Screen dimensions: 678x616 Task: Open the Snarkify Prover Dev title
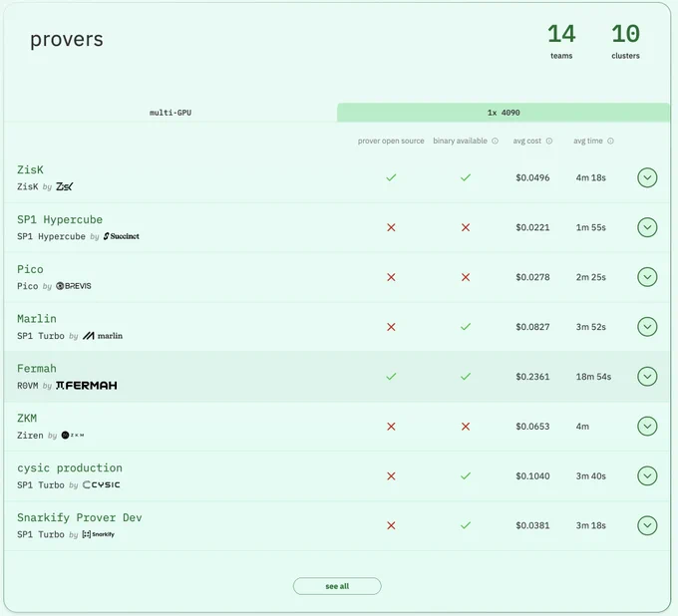click(80, 518)
